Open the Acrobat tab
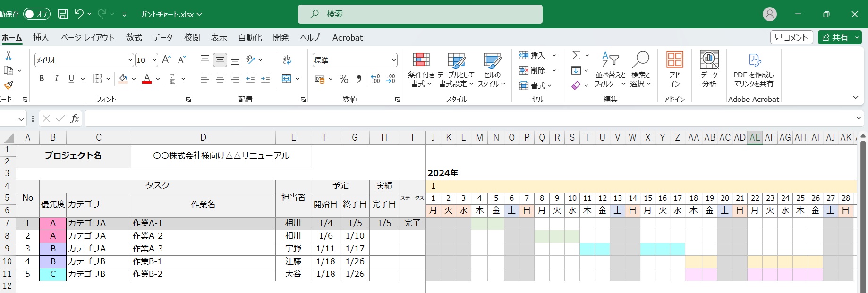868x293 pixels. point(348,37)
